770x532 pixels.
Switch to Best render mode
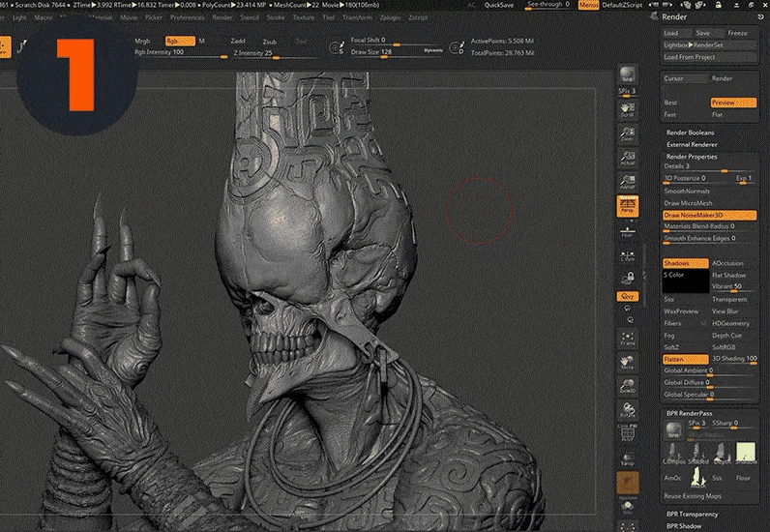click(x=670, y=103)
